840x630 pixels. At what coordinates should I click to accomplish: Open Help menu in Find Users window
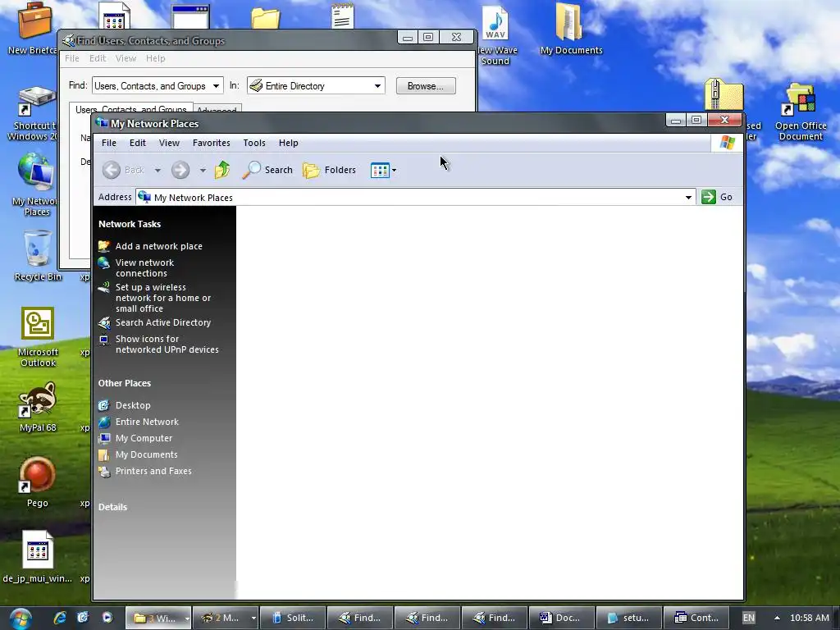pos(155,58)
